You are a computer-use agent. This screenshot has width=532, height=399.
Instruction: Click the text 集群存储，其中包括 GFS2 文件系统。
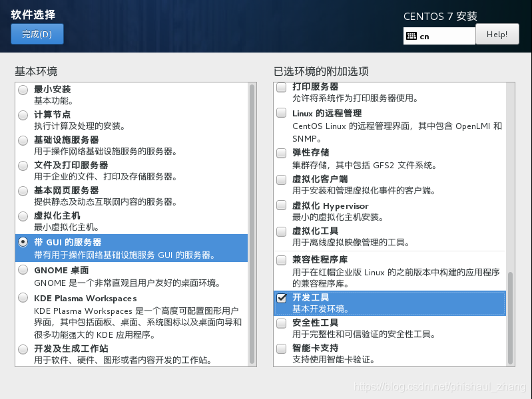coord(365,166)
